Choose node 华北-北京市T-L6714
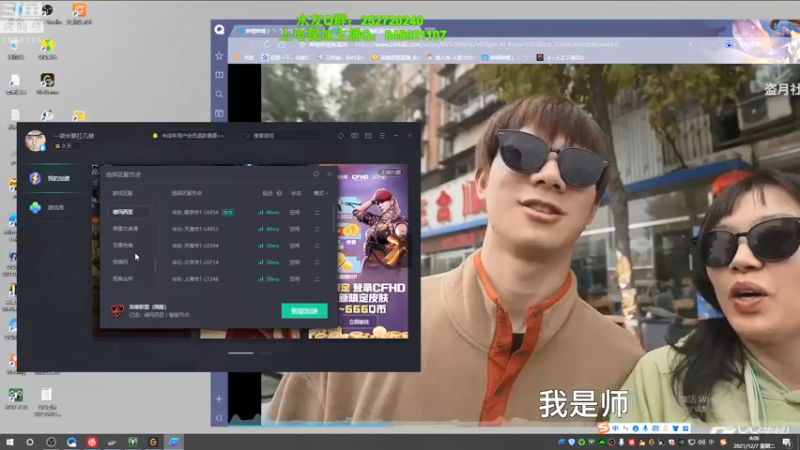The image size is (800, 450). pos(195,262)
